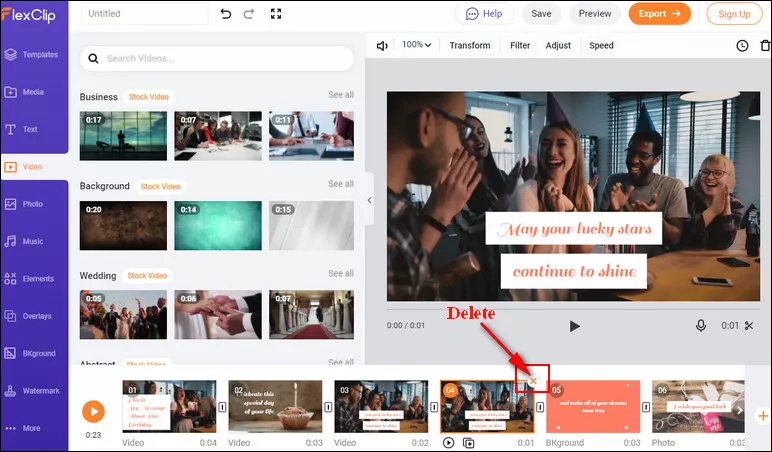Open the Music sidebar panel

coord(25,241)
